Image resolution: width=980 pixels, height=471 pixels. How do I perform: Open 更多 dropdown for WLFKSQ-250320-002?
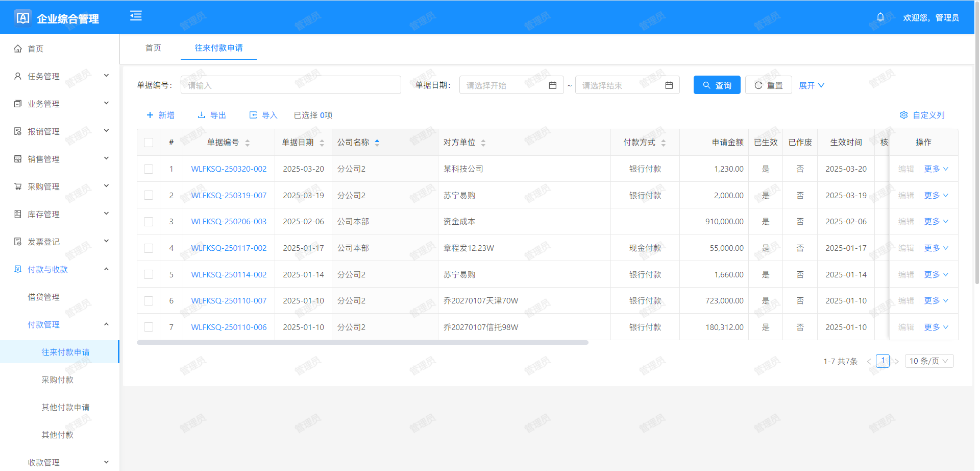tap(936, 169)
